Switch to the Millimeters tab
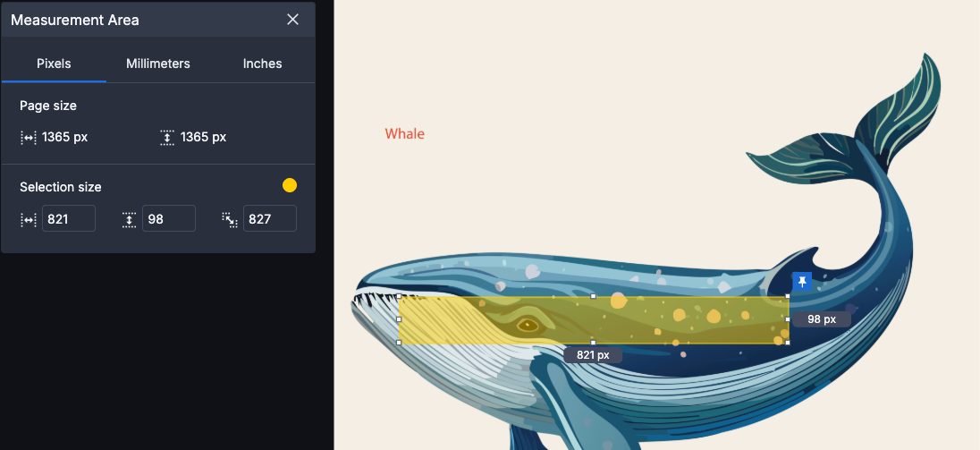Viewport: 980px width, 450px height. 158,64
